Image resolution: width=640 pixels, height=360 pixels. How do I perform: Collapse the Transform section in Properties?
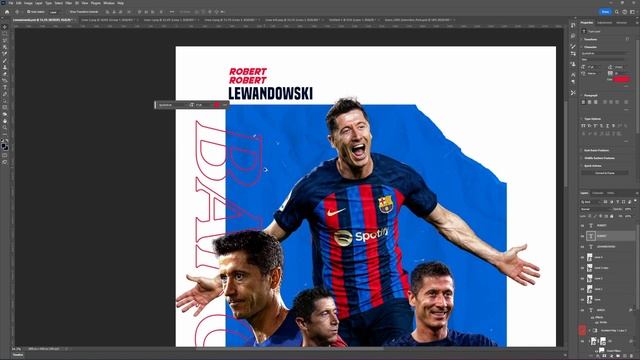(x=582, y=40)
